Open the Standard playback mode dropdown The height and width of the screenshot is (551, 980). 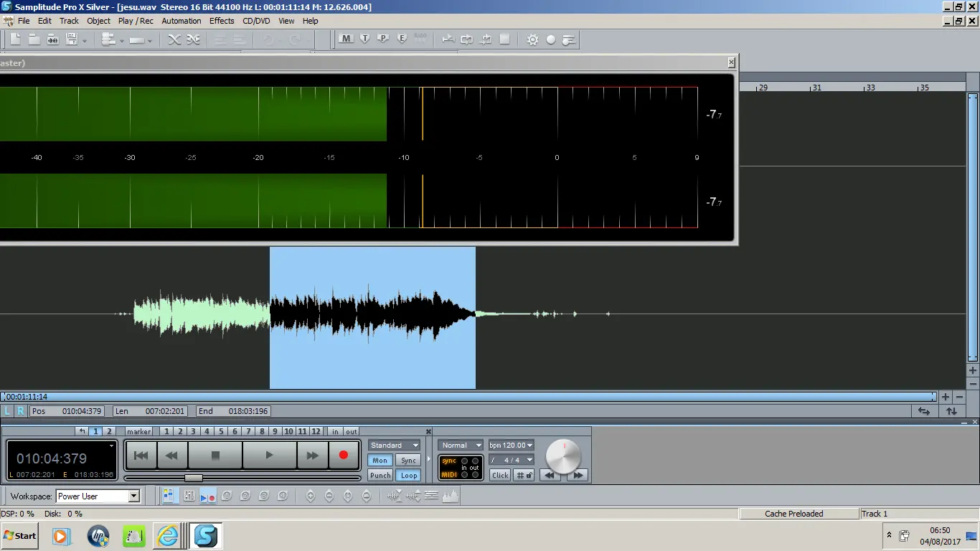click(x=394, y=445)
